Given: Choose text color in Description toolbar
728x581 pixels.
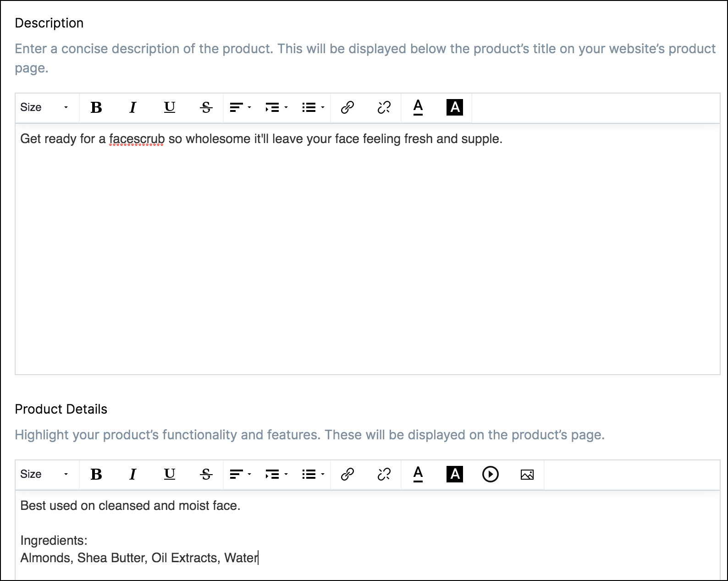Looking at the screenshot, I should tap(418, 107).
